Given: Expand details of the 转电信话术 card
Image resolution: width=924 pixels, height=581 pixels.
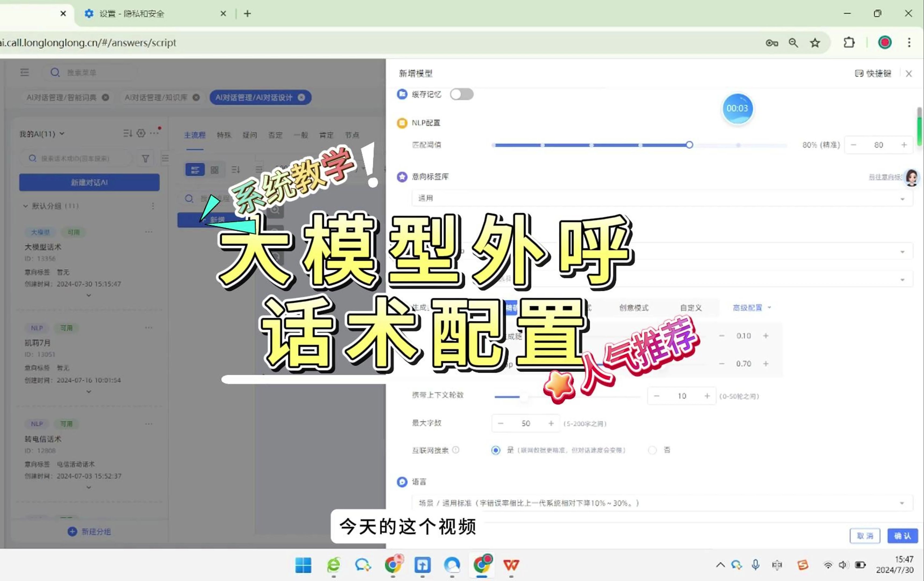Looking at the screenshot, I should (x=89, y=487).
